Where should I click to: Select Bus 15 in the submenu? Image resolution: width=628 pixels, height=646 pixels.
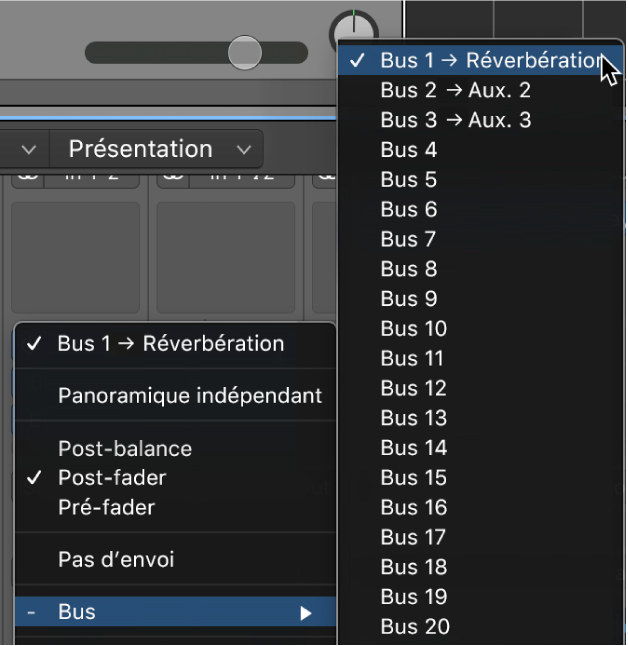pyautogui.click(x=413, y=477)
